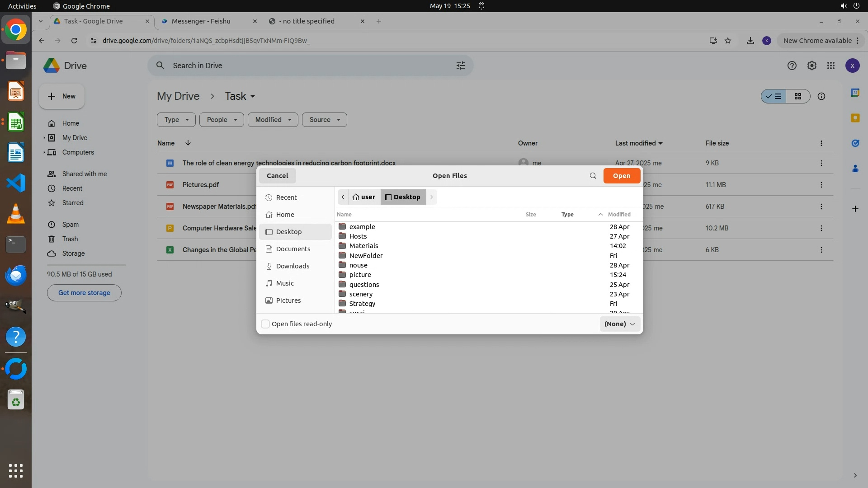
Task: Open advanced search options icon in search bar
Action: (x=460, y=66)
